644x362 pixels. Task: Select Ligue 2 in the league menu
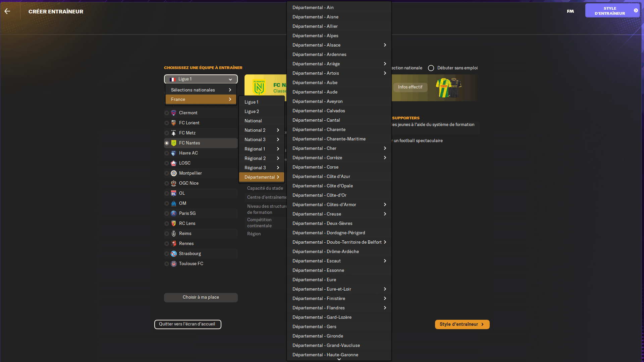click(261, 111)
